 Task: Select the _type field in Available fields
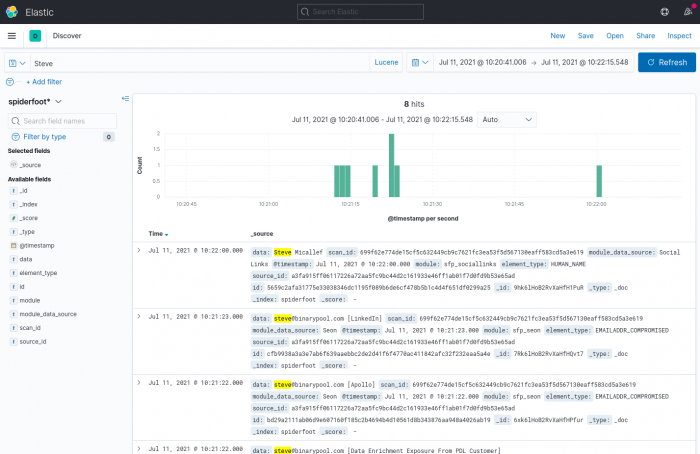(x=27, y=232)
